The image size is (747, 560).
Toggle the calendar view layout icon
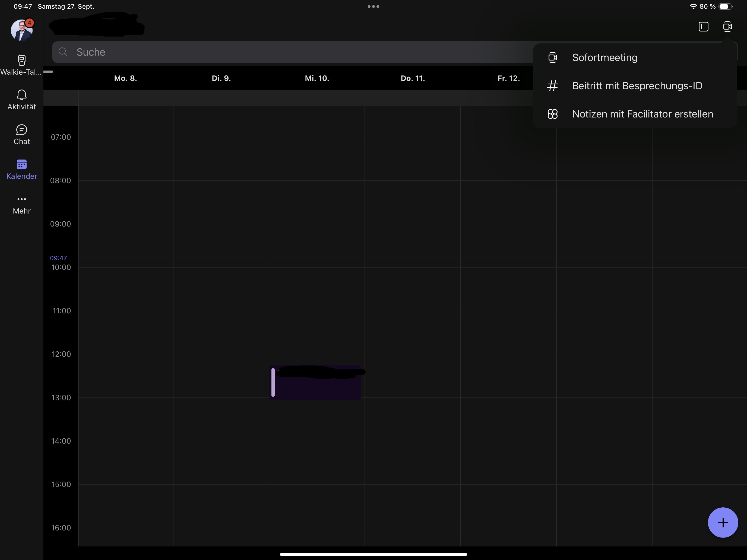click(x=703, y=27)
